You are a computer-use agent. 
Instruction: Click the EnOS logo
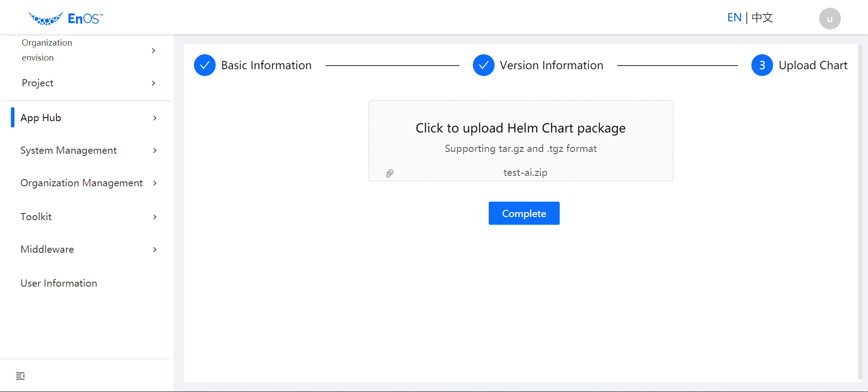click(66, 19)
